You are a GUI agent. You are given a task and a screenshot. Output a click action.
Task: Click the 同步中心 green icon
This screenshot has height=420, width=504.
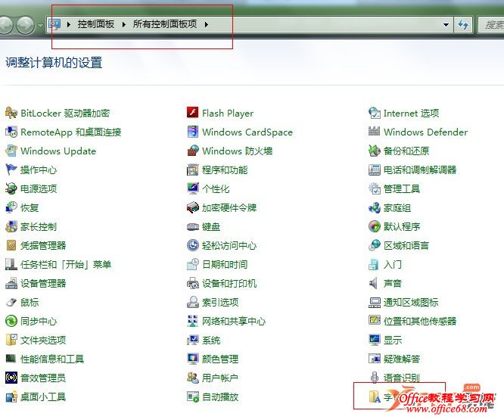pos(11,321)
